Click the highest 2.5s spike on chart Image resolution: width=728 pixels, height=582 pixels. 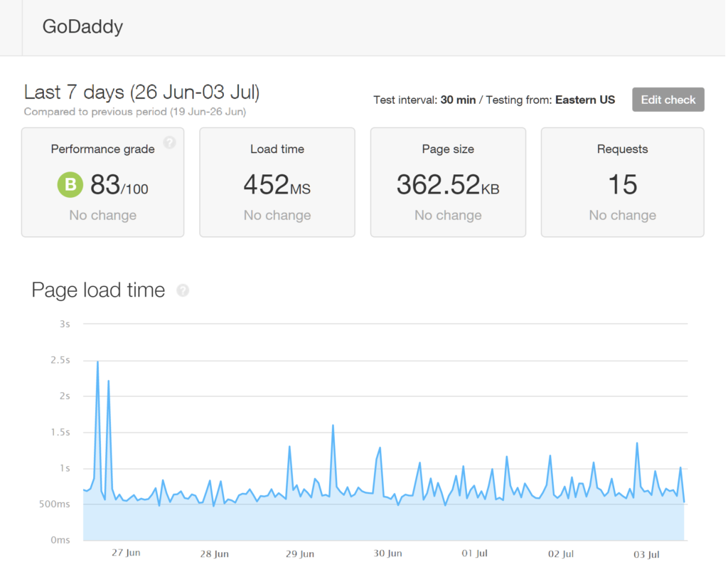coord(97,362)
